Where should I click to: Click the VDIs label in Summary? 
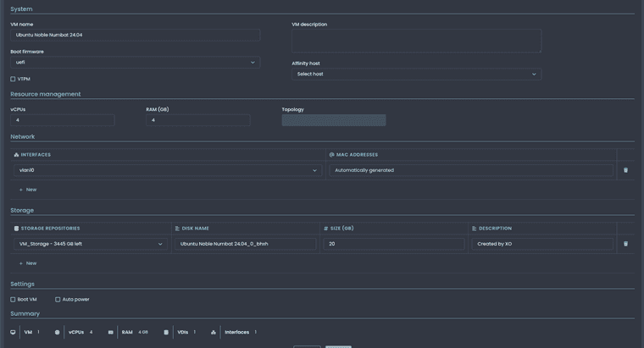(x=183, y=332)
